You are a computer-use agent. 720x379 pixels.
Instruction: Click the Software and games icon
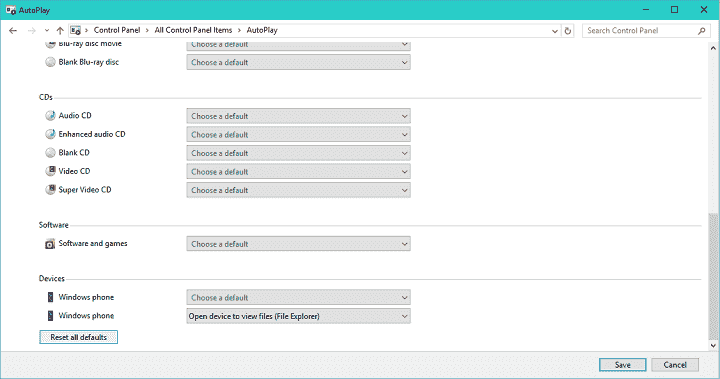pos(50,244)
